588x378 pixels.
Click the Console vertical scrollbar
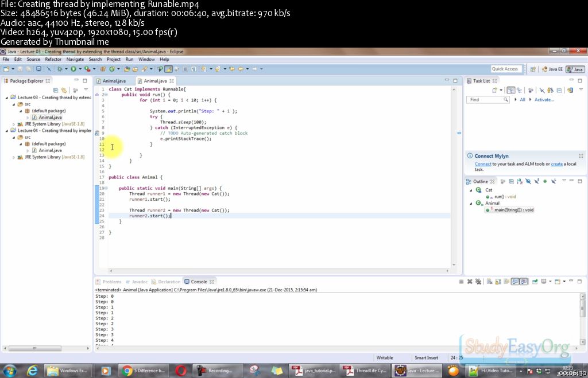pyautogui.click(x=582, y=319)
